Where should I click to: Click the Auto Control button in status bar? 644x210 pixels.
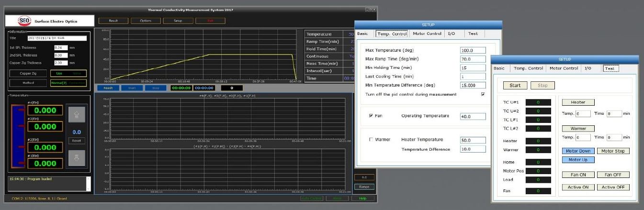coord(311,198)
